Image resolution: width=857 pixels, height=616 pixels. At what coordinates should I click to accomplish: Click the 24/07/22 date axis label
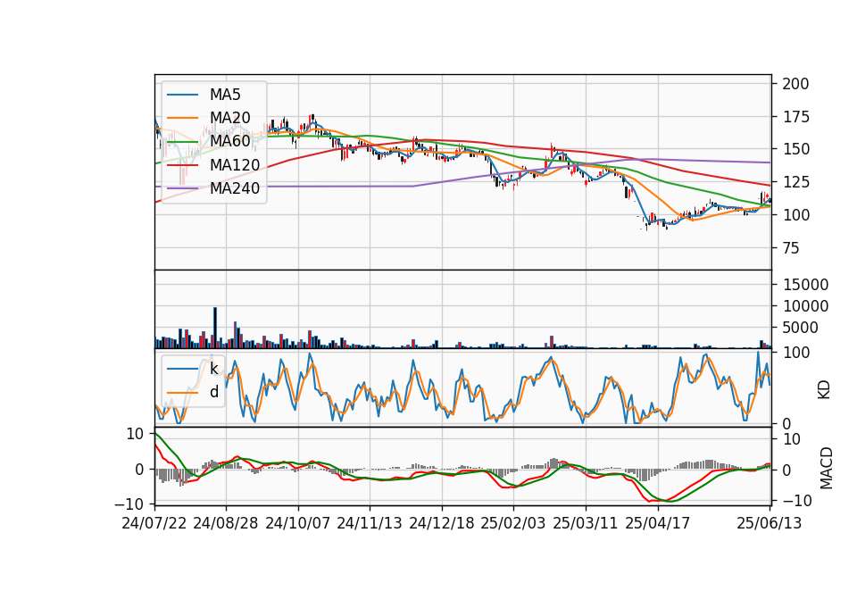click(154, 523)
